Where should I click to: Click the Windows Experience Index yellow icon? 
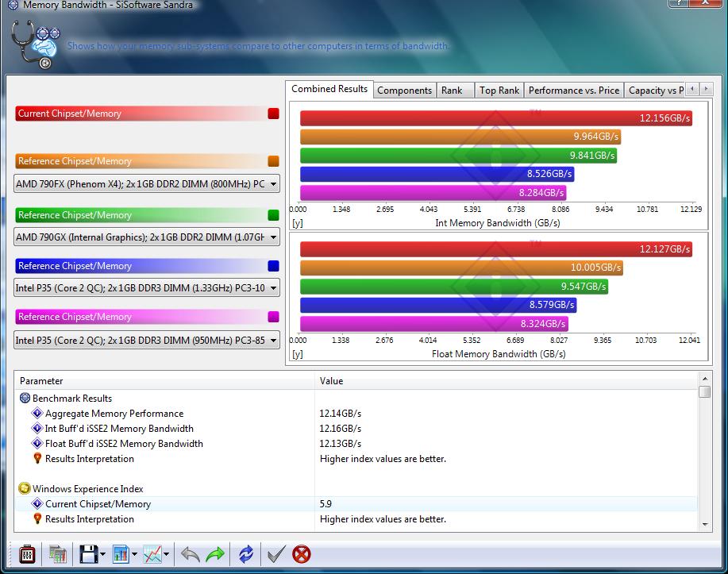tap(24, 488)
